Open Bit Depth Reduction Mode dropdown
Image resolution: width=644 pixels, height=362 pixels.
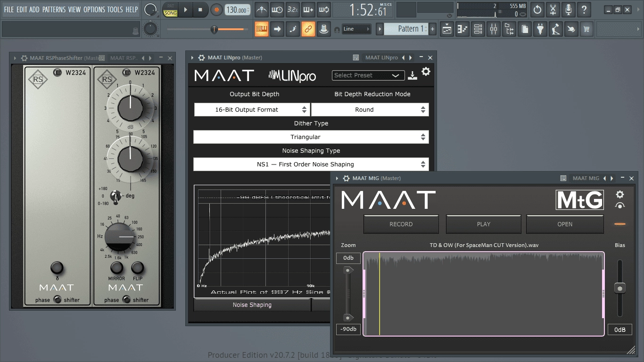(x=370, y=109)
